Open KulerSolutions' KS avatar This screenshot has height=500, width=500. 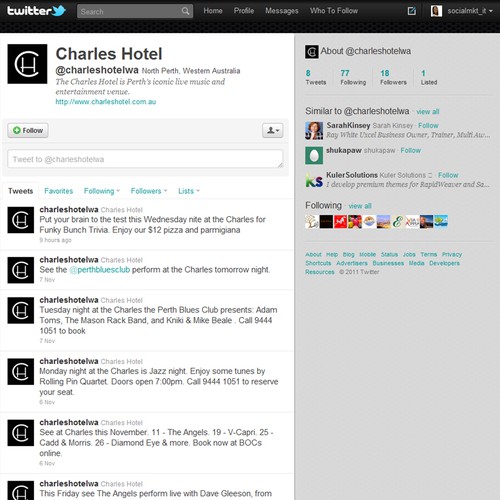pos(314,180)
